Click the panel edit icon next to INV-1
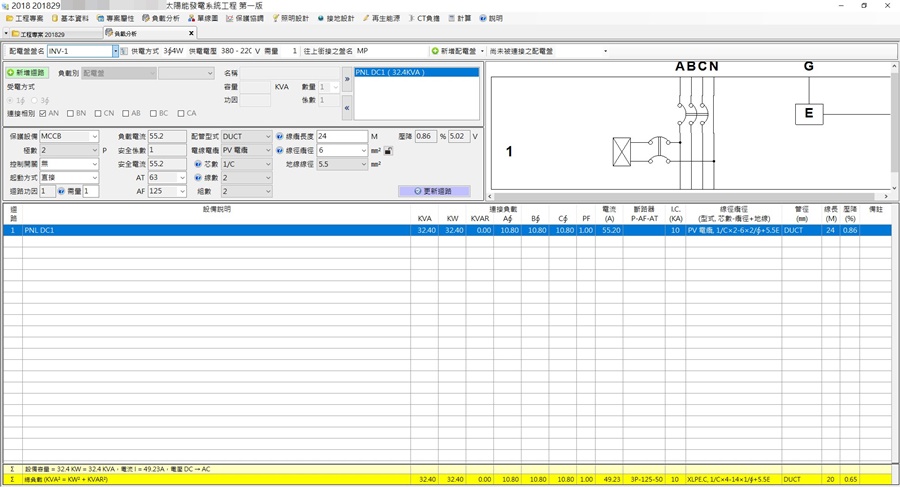900x487 pixels. click(x=124, y=51)
